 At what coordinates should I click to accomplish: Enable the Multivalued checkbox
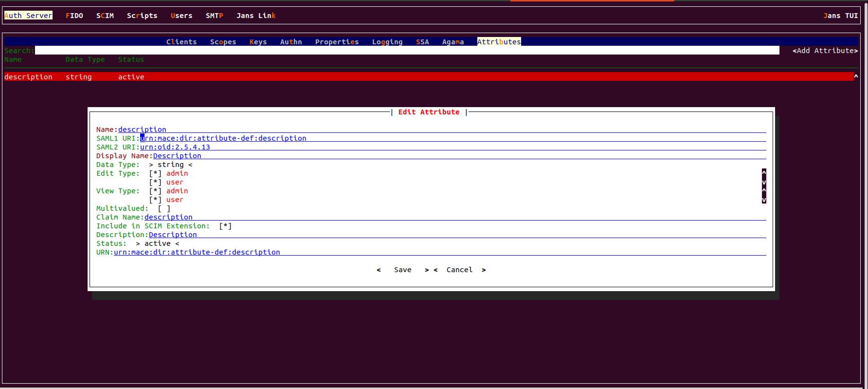click(x=164, y=208)
